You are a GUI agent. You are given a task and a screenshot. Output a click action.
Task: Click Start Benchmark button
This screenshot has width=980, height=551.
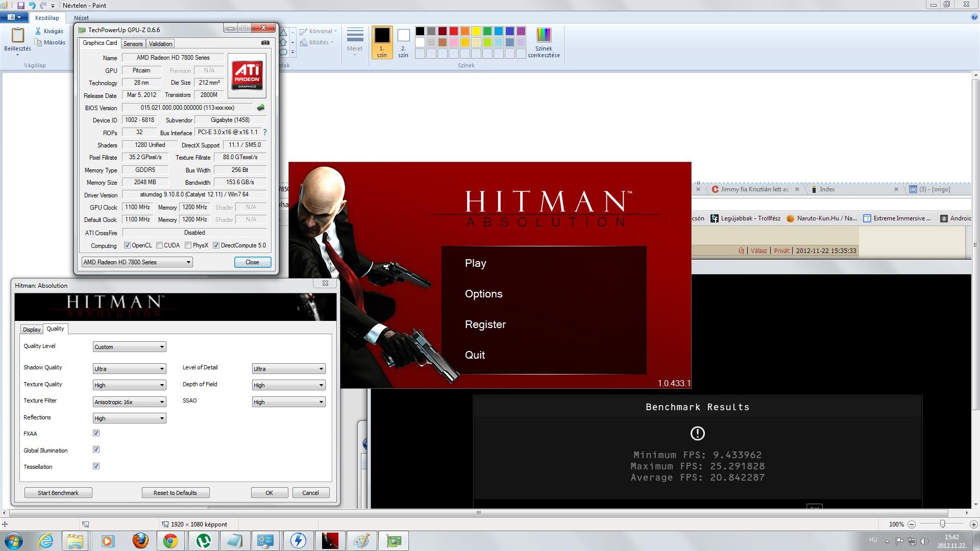[x=58, y=493]
